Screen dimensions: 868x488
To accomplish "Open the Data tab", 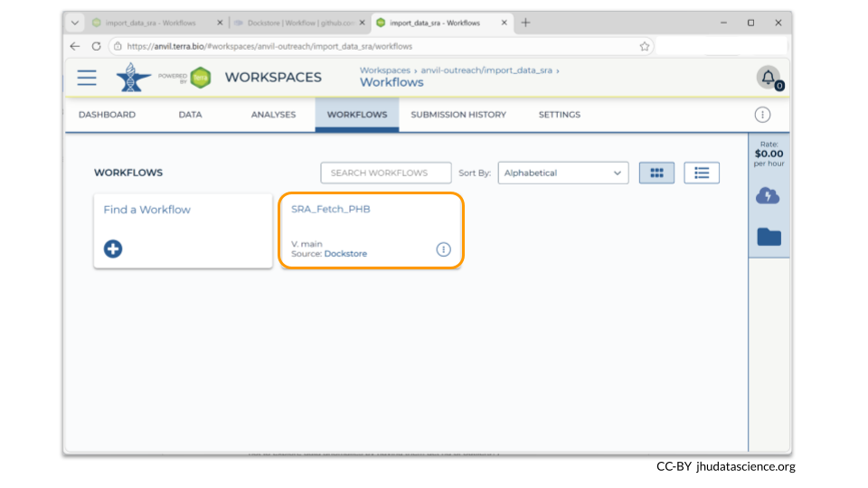I will [x=190, y=115].
